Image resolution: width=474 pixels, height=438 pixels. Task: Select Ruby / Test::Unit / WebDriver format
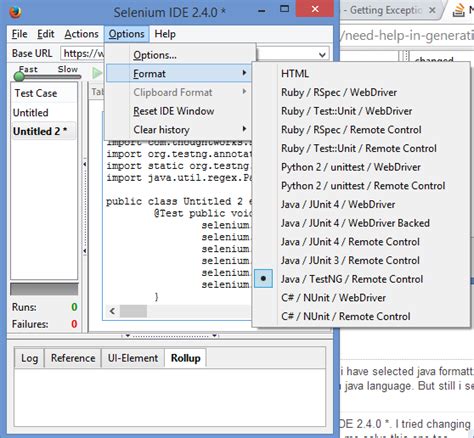click(361, 111)
